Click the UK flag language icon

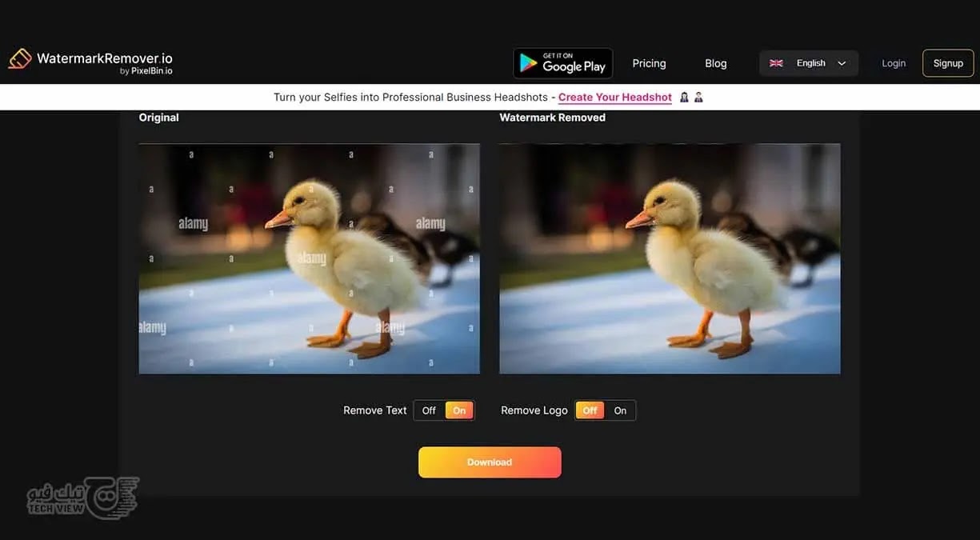pos(776,63)
